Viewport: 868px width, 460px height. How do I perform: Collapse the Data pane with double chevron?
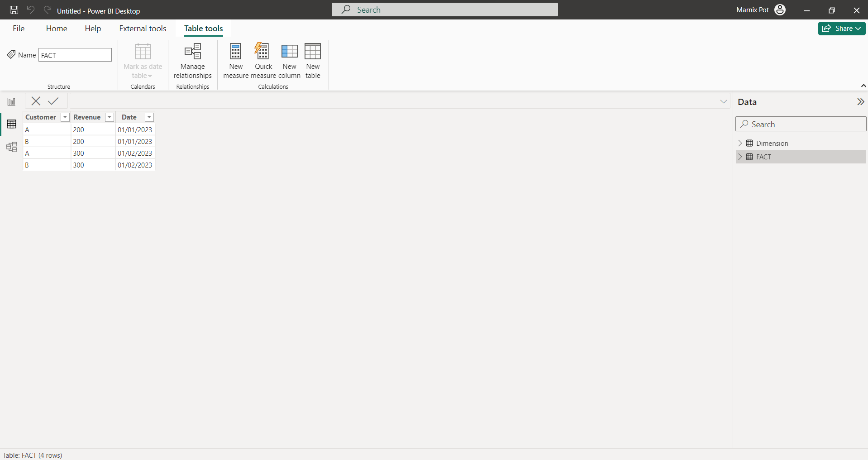point(860,102)
